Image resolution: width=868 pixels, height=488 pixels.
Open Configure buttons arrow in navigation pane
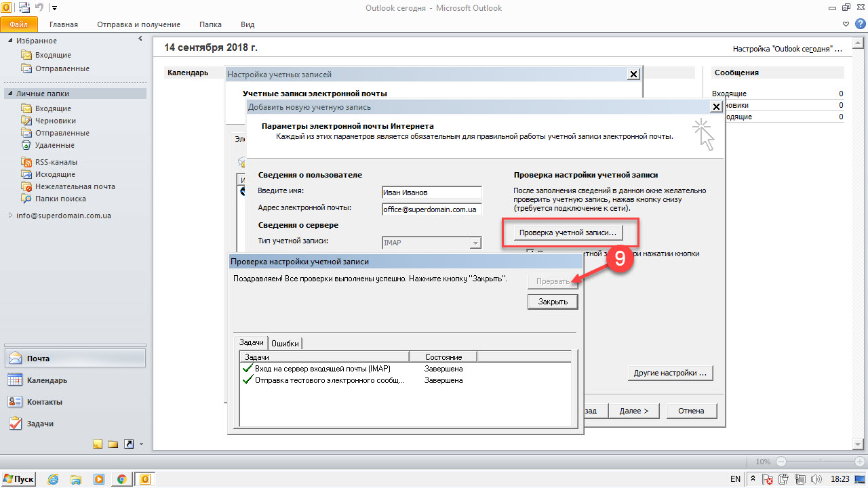tap(141, 445)
